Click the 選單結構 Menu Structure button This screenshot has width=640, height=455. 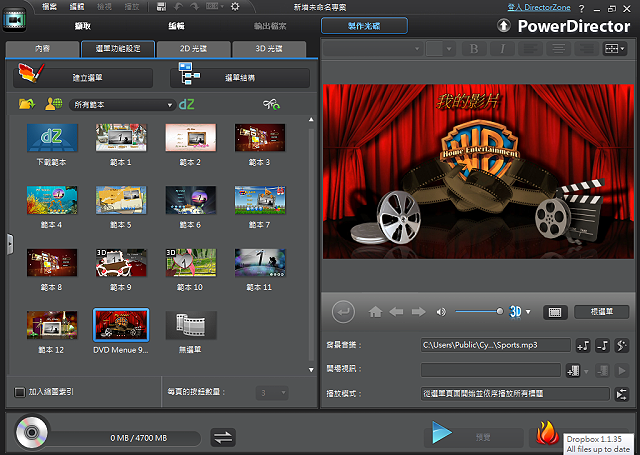click(x=240, y=78)
